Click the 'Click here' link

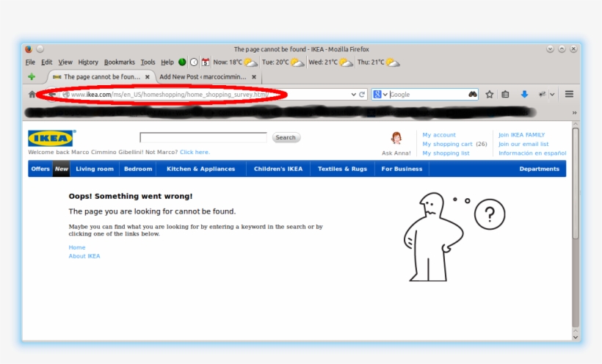click(195, 152)
